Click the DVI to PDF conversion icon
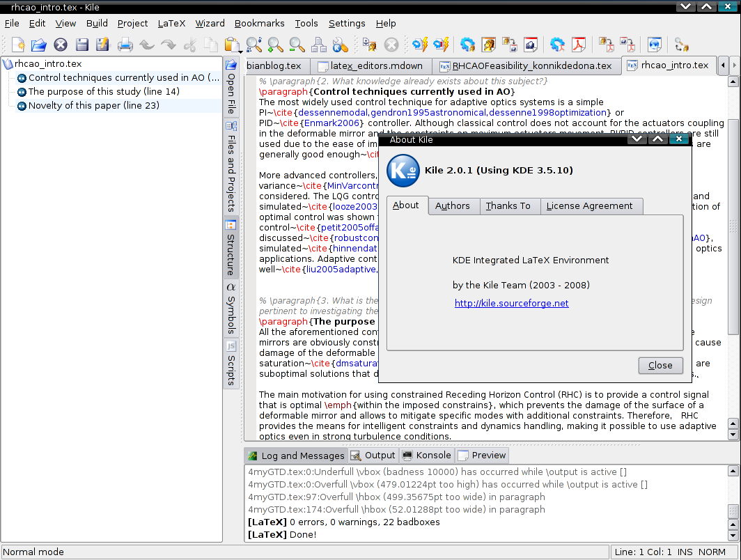Screen dimensions: 741x560 pos(607,45)
